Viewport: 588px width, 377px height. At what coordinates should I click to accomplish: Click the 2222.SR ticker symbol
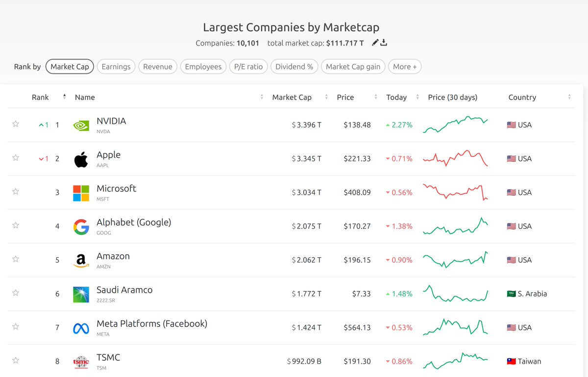[106, 301]
